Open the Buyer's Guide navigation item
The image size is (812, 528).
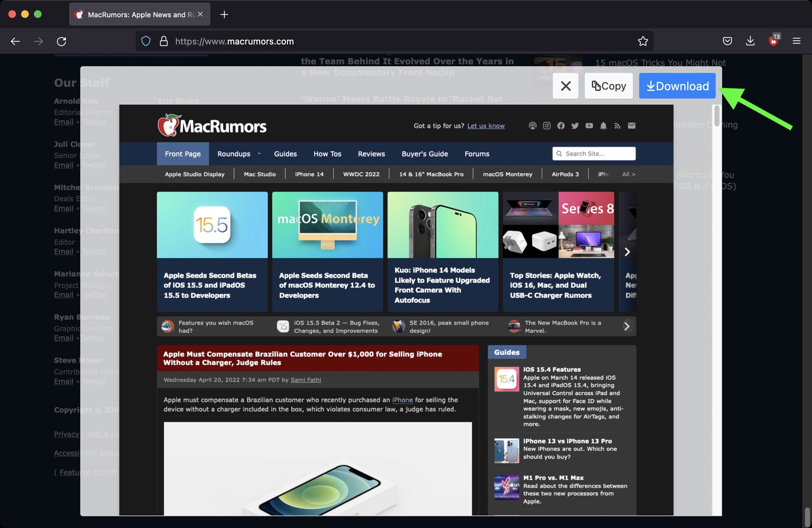pos(425,154)
